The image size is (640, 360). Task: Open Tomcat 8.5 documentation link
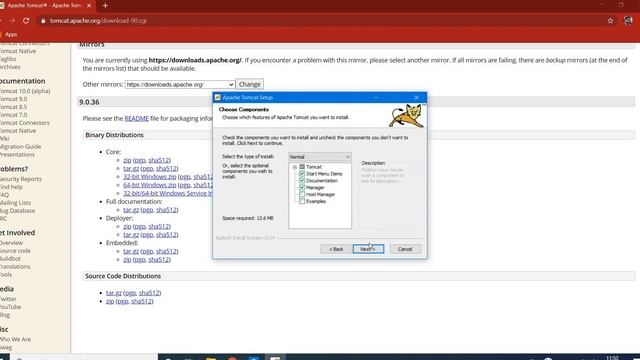[x=13, y=107]
